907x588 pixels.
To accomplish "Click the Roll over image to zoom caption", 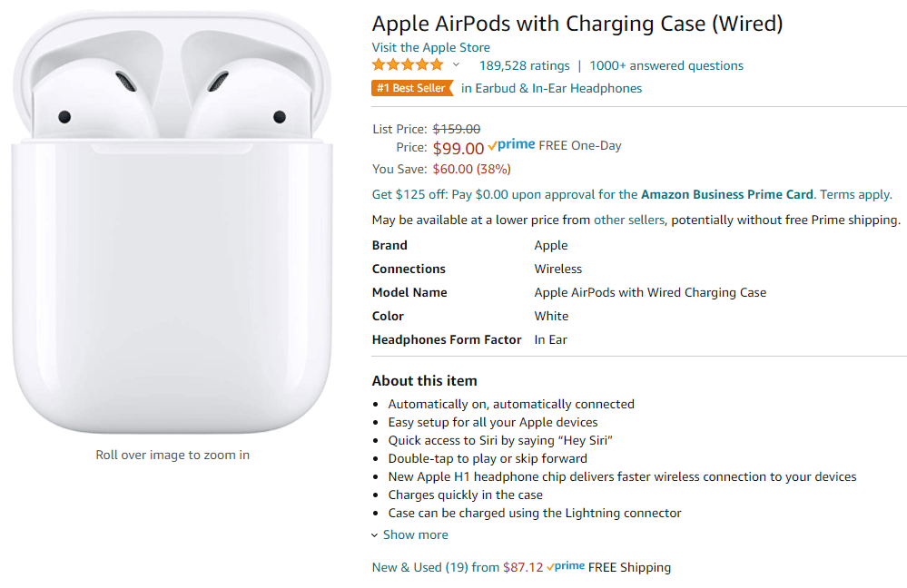I will coord(173,455).
